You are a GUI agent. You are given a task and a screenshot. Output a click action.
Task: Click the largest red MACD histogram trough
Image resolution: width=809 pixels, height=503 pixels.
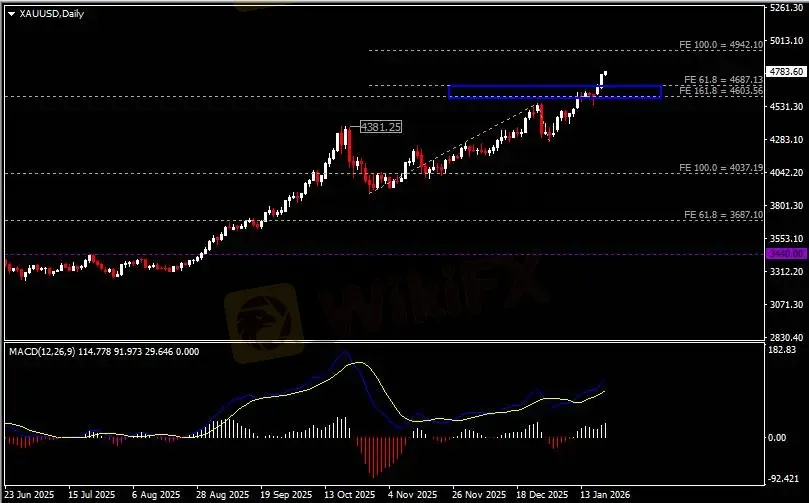coord(376,457)
